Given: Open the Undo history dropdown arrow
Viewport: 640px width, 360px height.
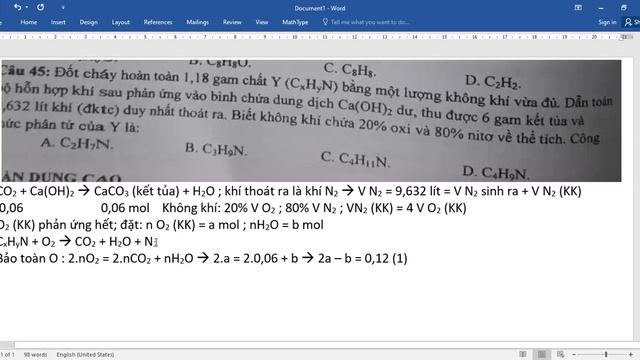Looking at the screenshot, I should [27, 7].
